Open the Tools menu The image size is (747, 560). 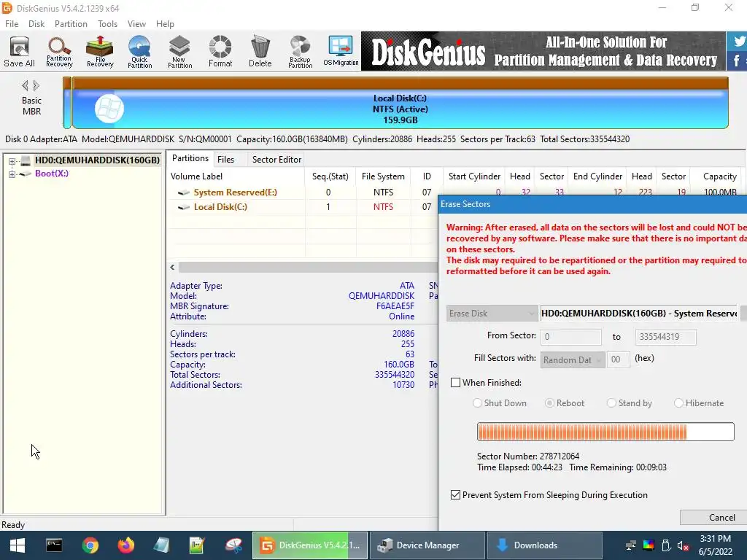tap(107, 24)
